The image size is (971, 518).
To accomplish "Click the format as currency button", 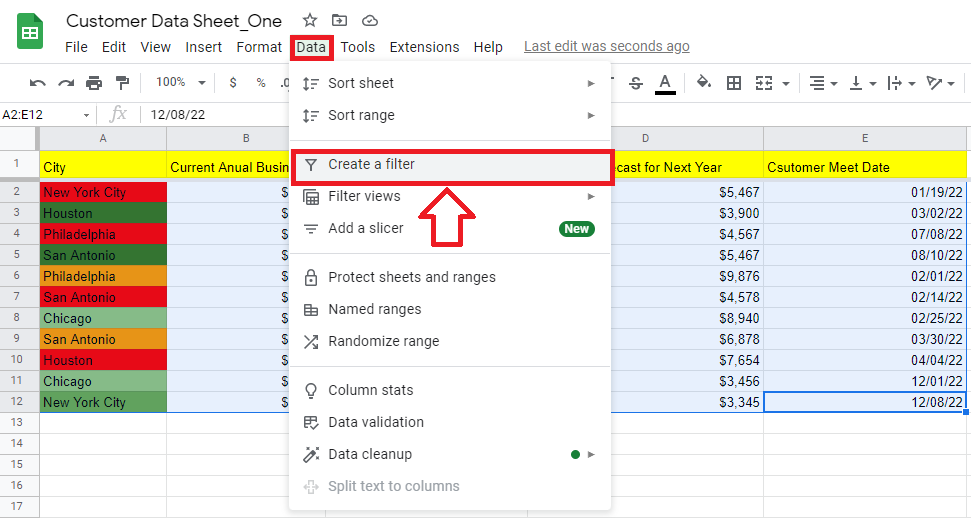I will click(x=233, y=83).
